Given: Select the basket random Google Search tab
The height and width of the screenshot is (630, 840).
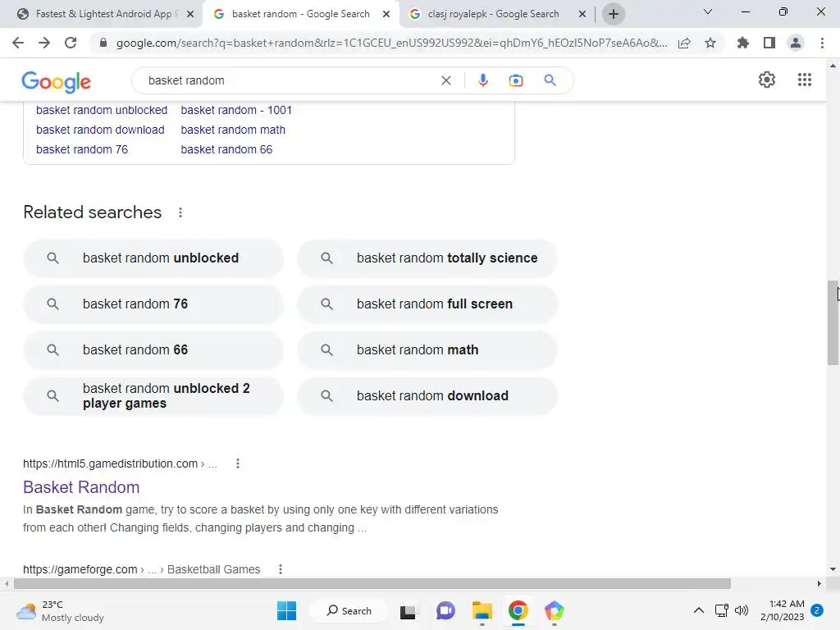Looking at the screenshot, I should [x=300, y=14].
